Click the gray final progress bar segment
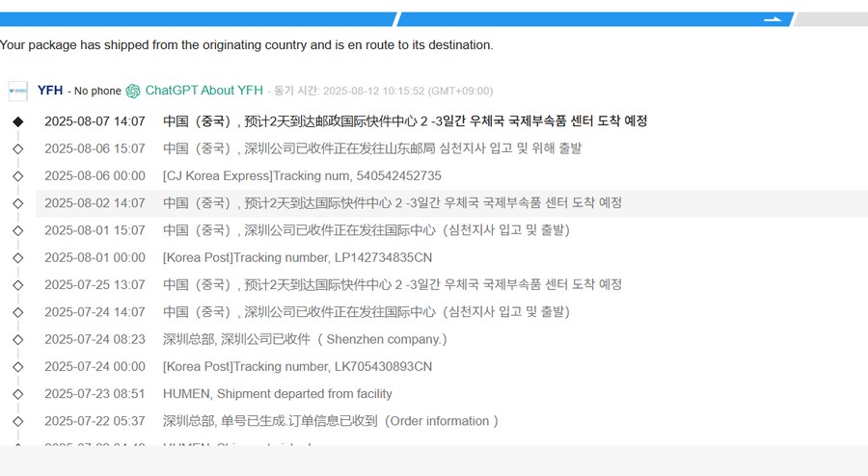 [830, 19]
